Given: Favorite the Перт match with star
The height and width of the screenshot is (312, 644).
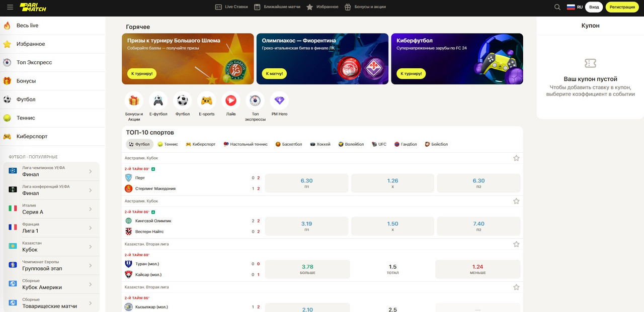Looking at the screenshot, I should (x=516, y=158).
